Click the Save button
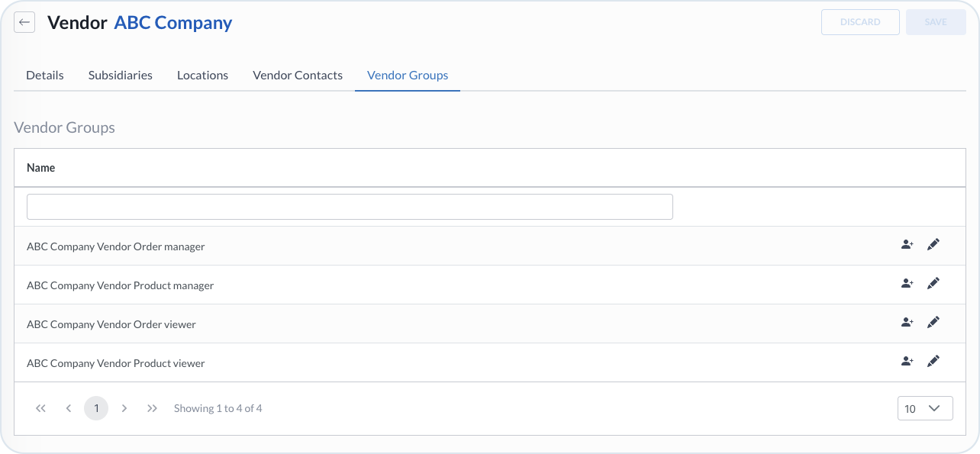 pos(936,22)
